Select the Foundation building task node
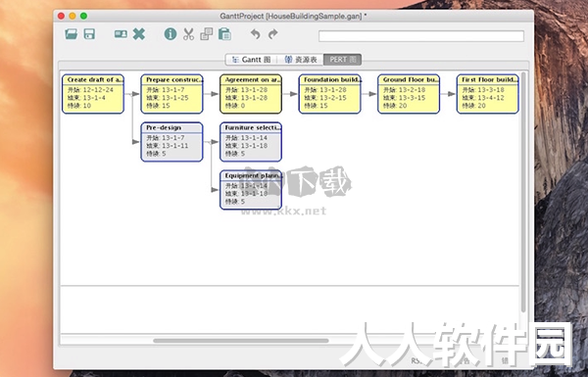Screen dimensions: 588x377 click(329, 94)
